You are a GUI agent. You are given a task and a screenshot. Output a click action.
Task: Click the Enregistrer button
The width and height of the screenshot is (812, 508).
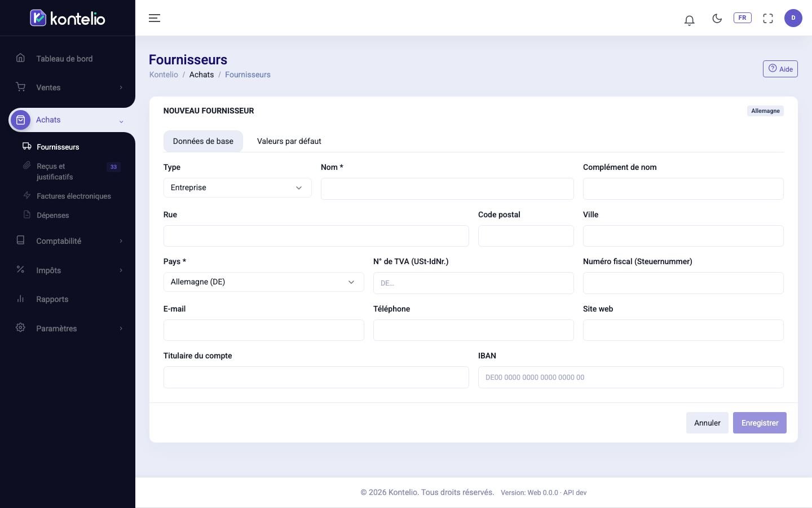[760, 423]
